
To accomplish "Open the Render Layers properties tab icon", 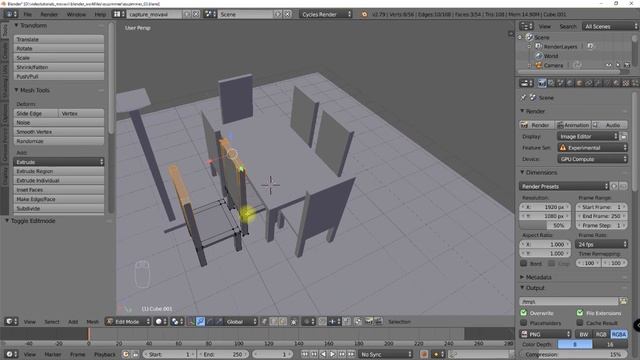I will (551, 83).
